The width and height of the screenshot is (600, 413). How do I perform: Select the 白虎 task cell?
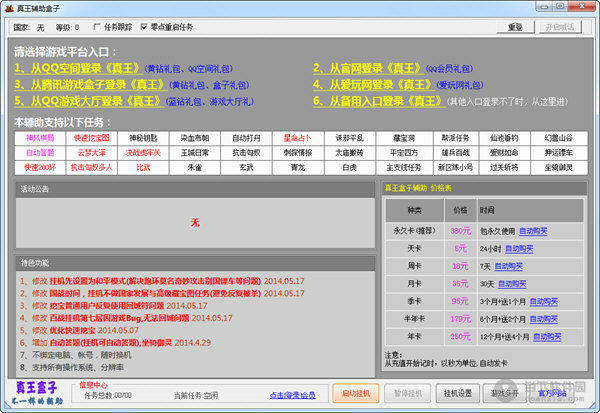350,168
